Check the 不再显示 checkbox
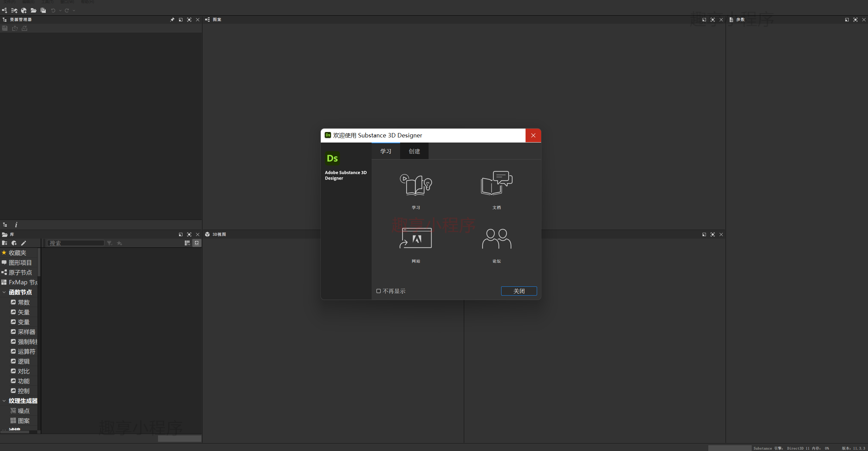The image size is (868, 451). pos(378,291)
